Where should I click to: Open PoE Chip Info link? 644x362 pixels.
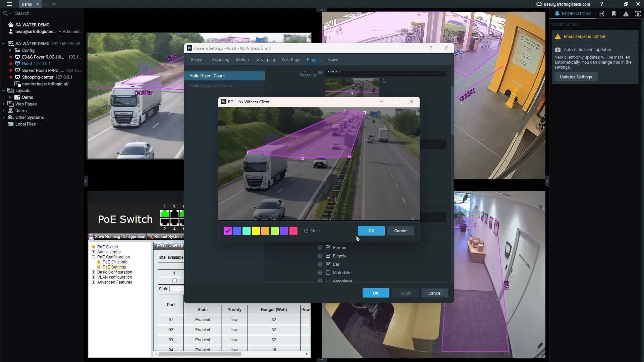coord(115,262)
